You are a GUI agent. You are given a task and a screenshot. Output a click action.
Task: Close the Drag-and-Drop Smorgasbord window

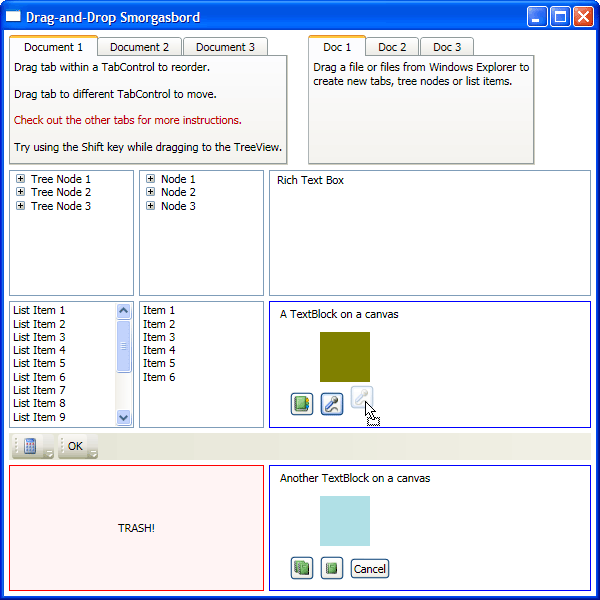pos(583,17)
